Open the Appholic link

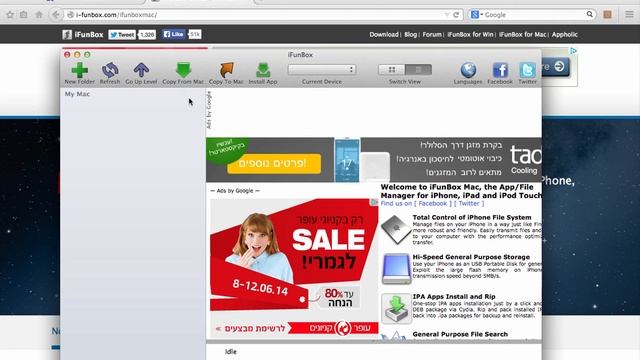pos(564,35)
